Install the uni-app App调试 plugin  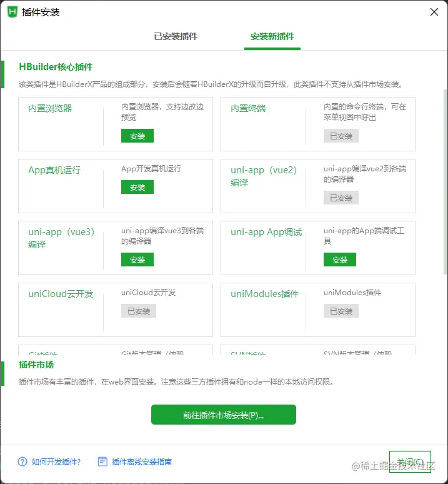[340, 260]
